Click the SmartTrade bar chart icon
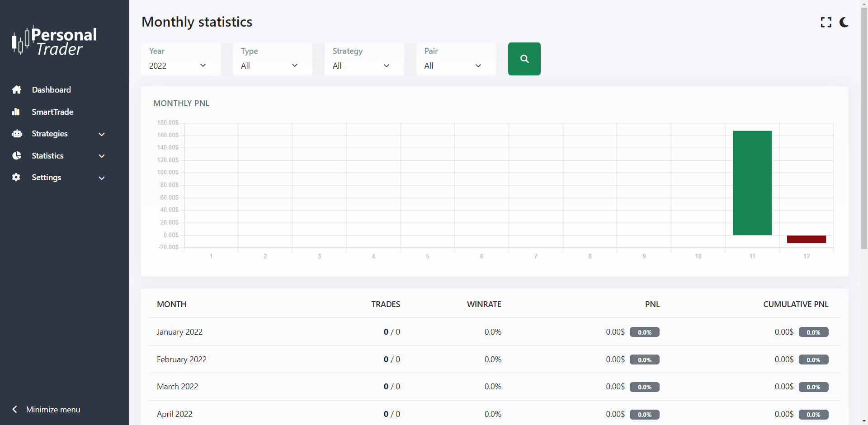This screenshot has height=425, width=868. pos(16,112)
